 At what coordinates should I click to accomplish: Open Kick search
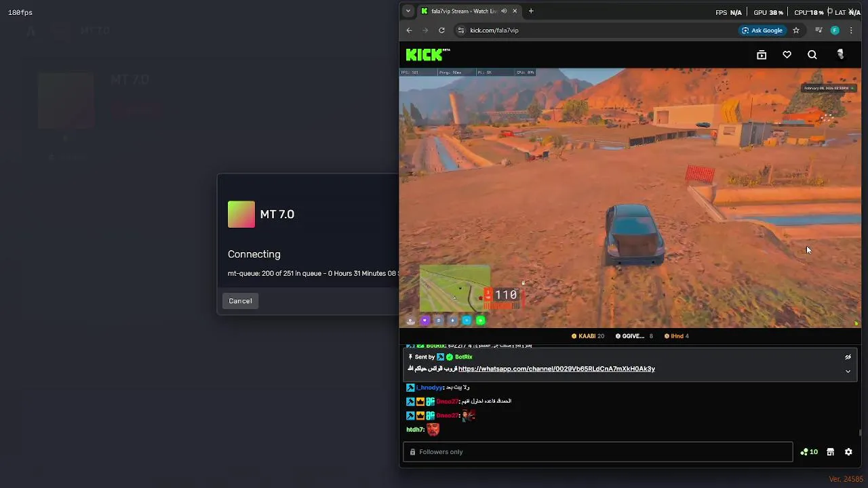click(812, 55)
